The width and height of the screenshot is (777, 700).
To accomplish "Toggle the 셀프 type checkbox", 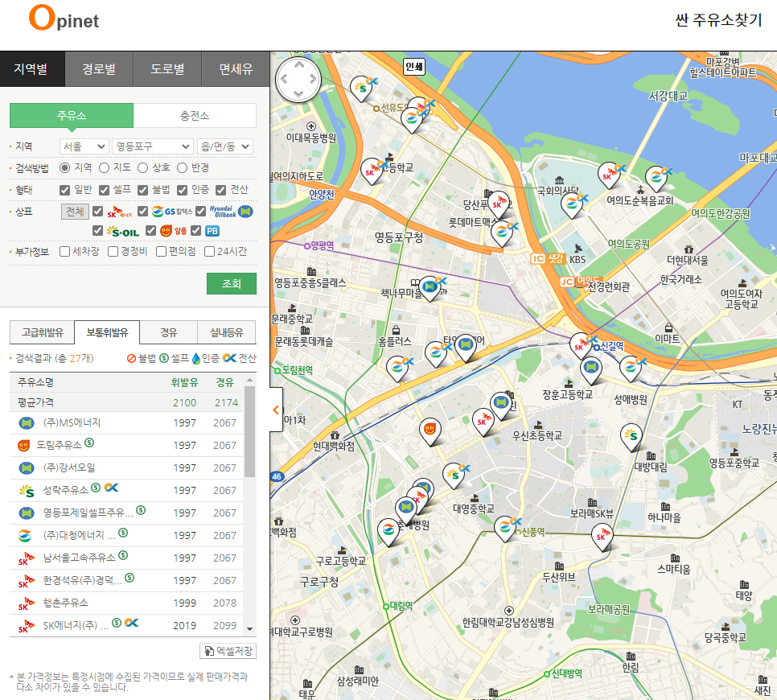I will [x=104, y=190].
